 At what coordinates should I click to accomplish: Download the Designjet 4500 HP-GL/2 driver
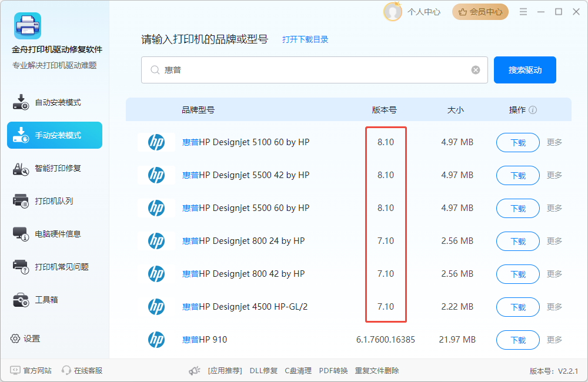[x=518, y=307]
